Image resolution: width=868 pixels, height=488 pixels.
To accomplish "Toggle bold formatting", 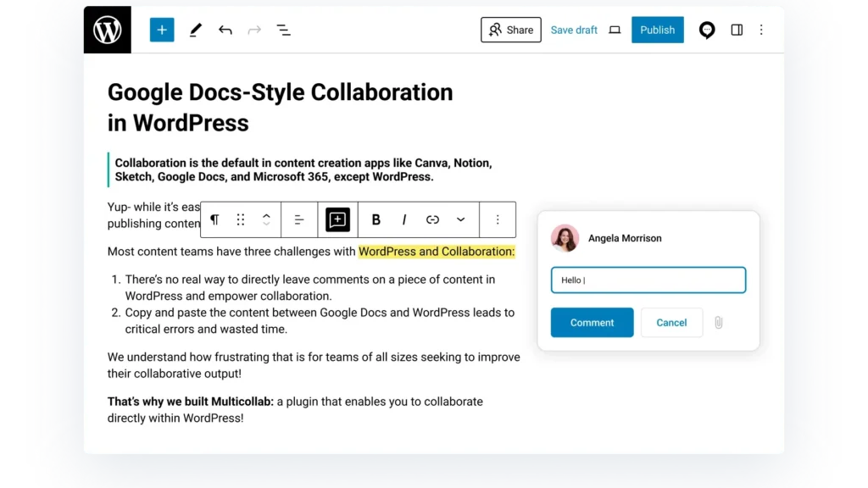I will 376,219.
